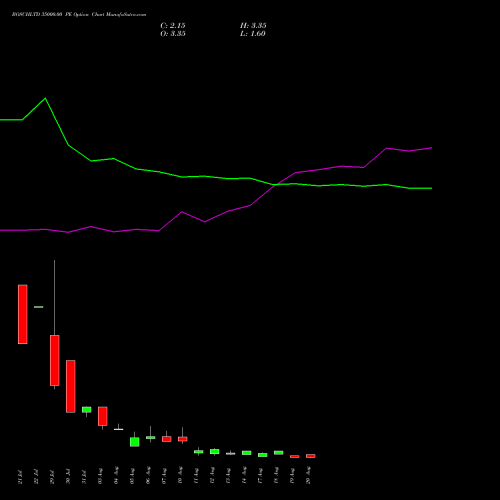
Task: Click the 17 Aug date label
Action: pyautogui.click(x=260, y=476)
